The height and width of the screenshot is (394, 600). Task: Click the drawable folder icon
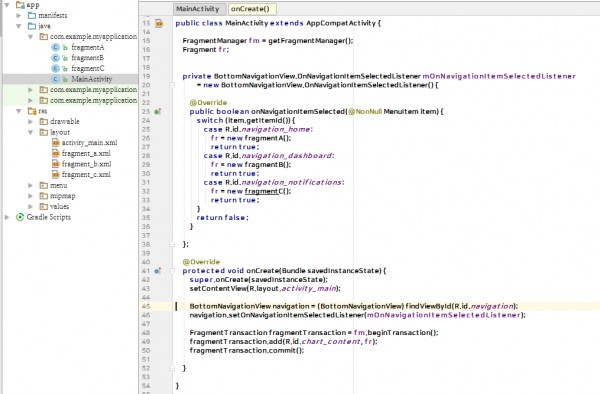44,122
